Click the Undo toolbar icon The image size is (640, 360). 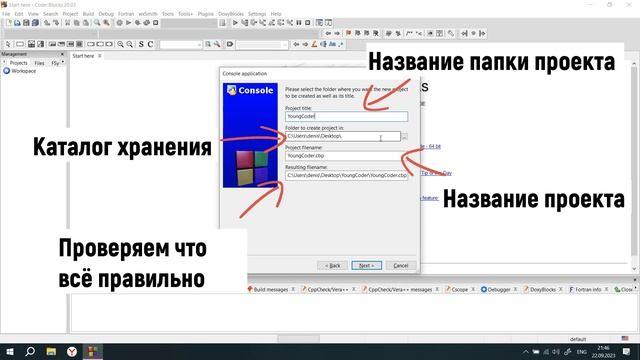click(47, 23)
